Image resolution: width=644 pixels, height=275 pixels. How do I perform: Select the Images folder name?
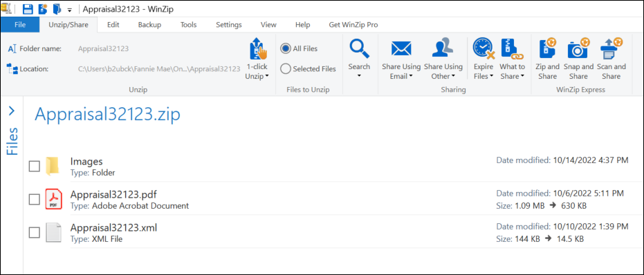pyautogui.click(x=86, y=162)
